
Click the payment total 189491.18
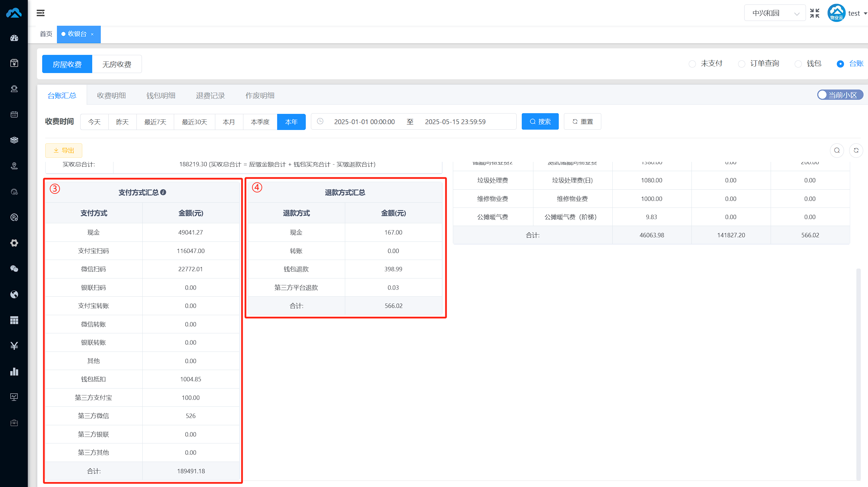(191, 471)
